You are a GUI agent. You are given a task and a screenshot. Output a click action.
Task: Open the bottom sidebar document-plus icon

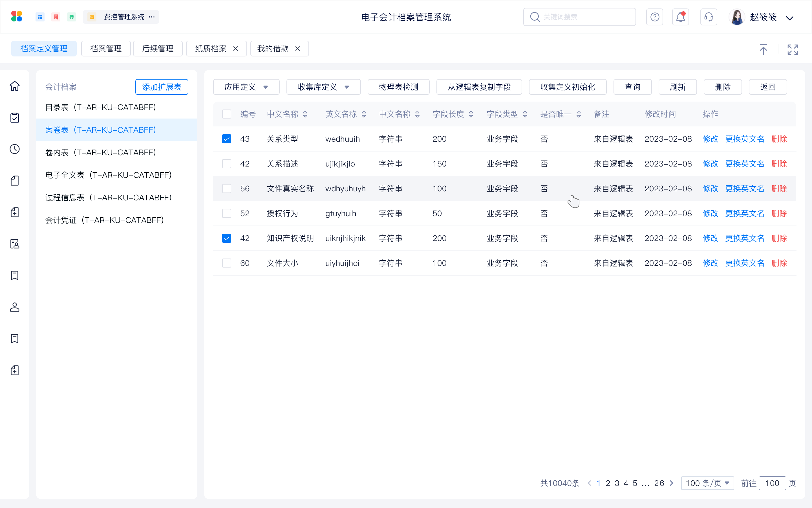click(x=15, y=370)
